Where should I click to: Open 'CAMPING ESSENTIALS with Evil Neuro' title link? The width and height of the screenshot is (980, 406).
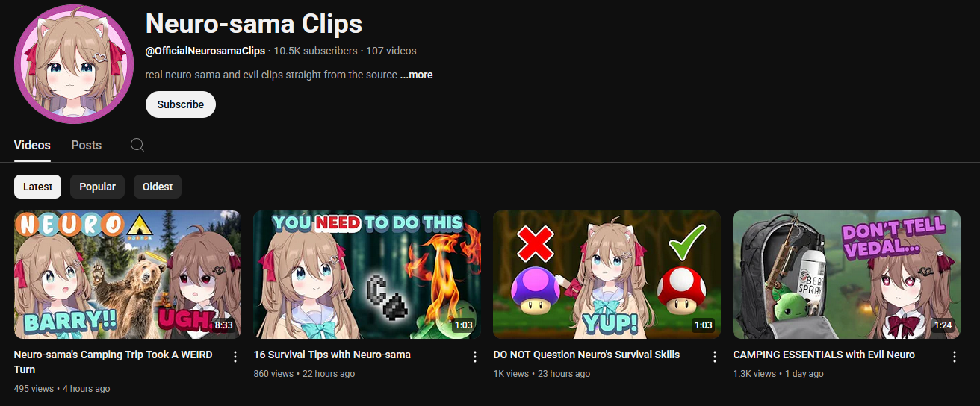tap(824, 355)
